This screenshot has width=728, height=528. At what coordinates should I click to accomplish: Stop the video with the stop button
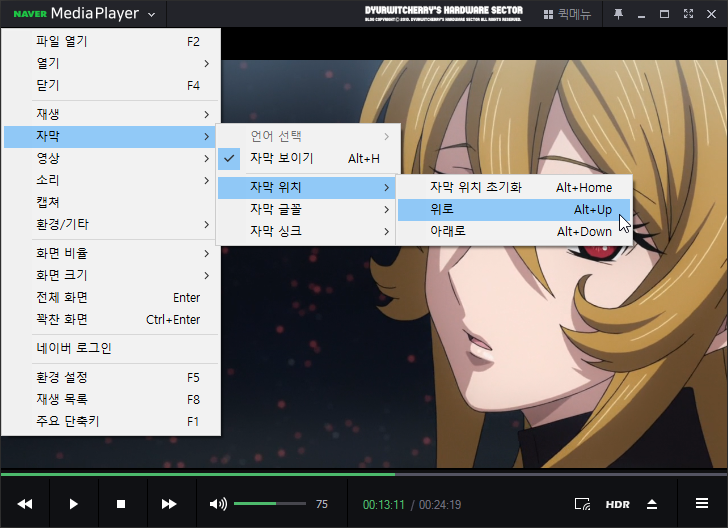(x=121, y=504)
